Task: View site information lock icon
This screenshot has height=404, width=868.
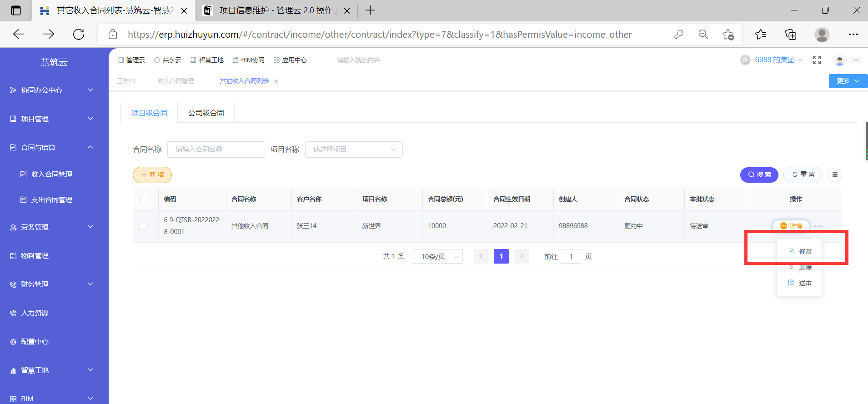Action: pos(113,34)
